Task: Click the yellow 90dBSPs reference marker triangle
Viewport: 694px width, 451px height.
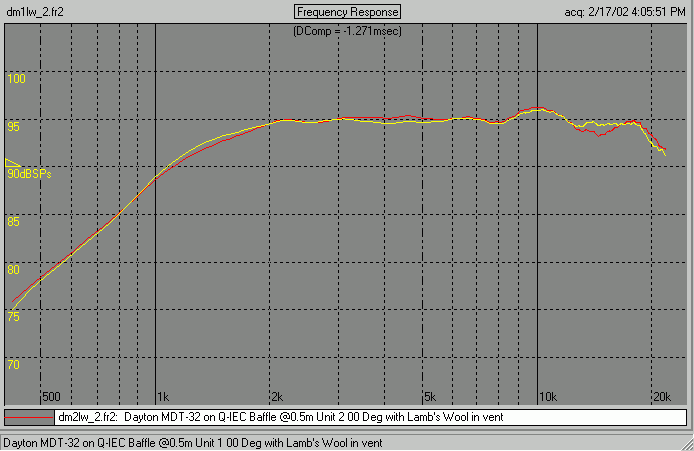Action: tap(12, 162)
